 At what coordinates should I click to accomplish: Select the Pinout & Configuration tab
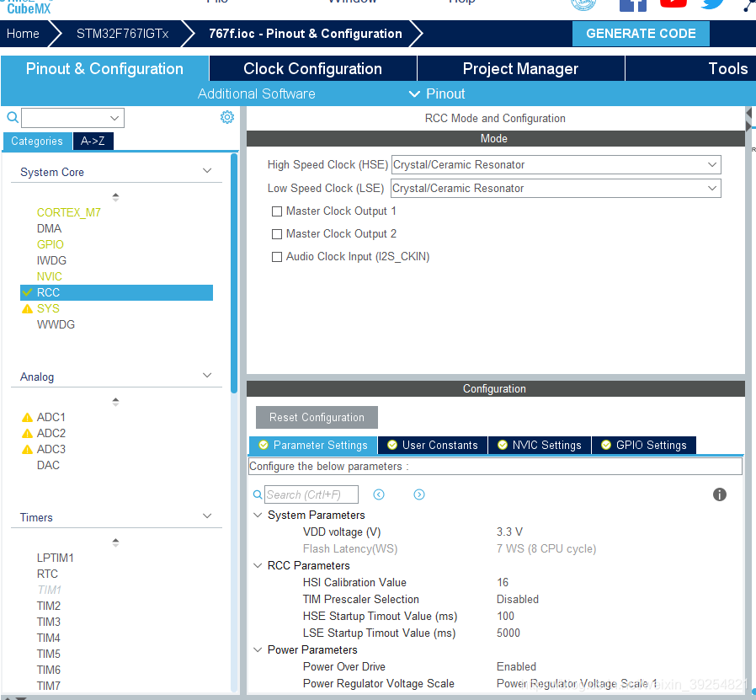[x=104, y=68]
